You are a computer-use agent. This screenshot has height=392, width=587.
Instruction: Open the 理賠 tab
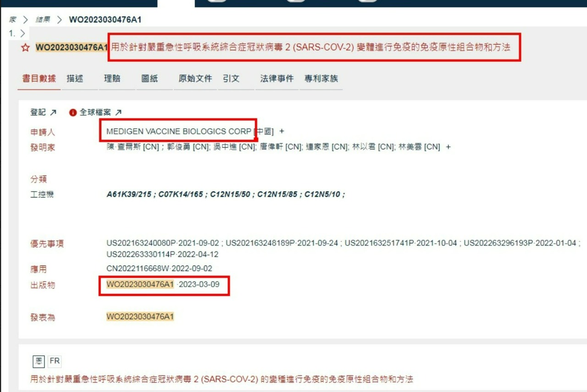pos(112,79)
